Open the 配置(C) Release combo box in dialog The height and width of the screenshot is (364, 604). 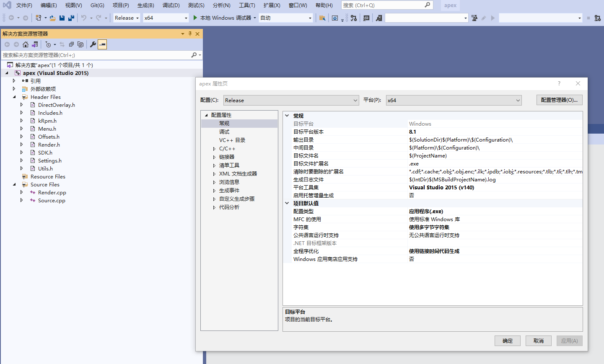pyautogui.click(x=291, y=100)
